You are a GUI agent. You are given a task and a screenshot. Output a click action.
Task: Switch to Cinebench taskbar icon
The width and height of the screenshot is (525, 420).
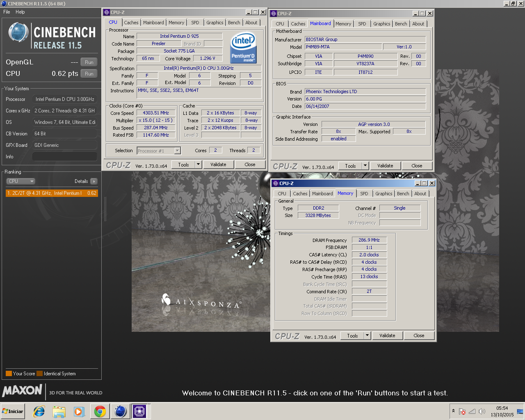[x=120, y=411]
